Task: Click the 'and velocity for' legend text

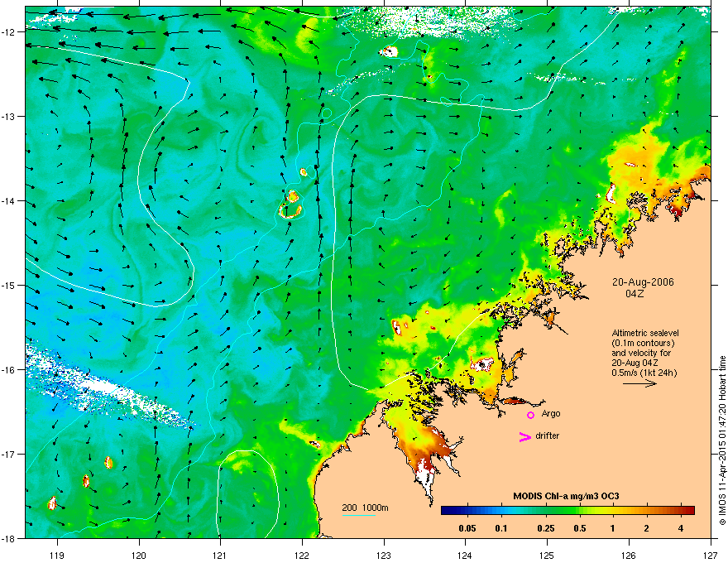Action: (640, 353)
